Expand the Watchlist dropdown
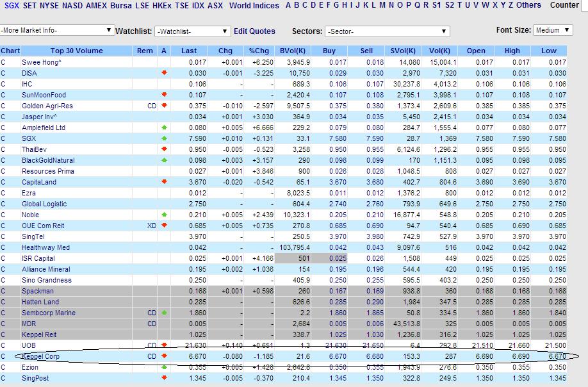This screenshot has height=387, width=588. (x=192, y=31)
